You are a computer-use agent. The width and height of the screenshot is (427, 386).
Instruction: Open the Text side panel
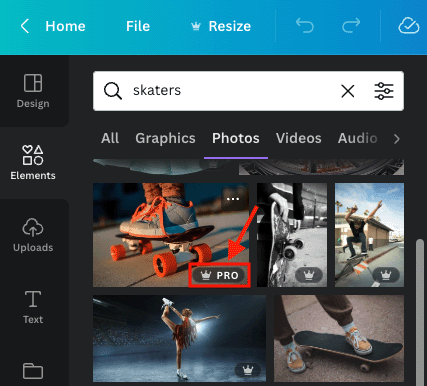pyautogui.click(x=33, y=307)
